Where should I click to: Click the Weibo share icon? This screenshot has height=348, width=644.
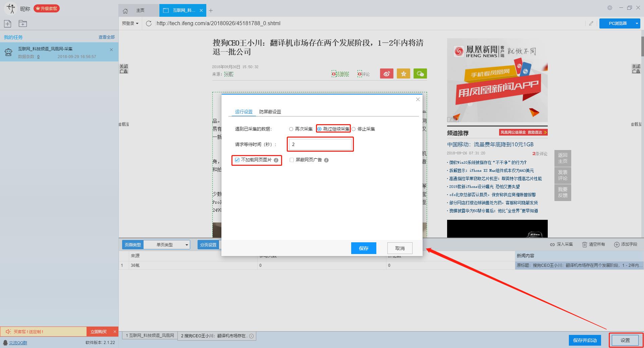(x=387, y=73)
